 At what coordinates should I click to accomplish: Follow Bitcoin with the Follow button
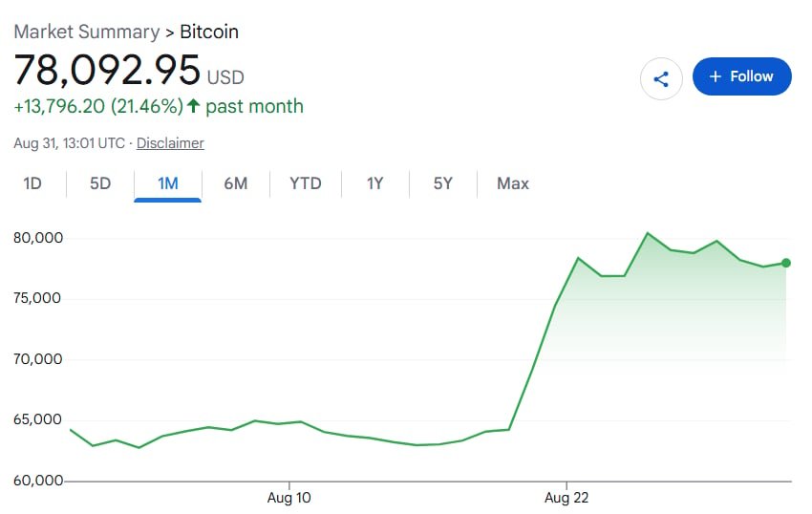(x=741, y=76)
